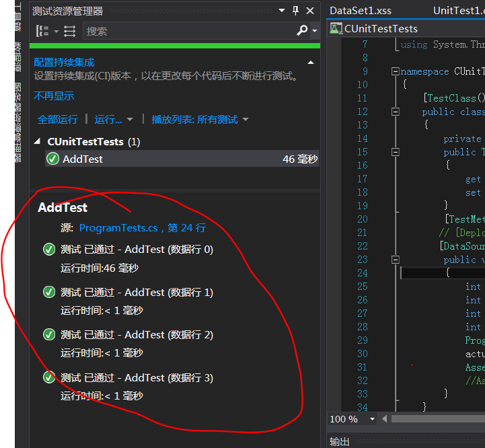Image resolution: width=485 pixels, height=448 pixels.
Task: Collapse the class block at line 12
Action: coord(395,112)
